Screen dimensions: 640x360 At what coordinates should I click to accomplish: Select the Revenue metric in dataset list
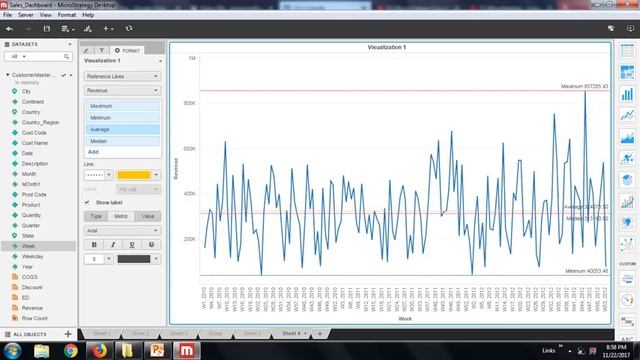[x=32, y=308]
